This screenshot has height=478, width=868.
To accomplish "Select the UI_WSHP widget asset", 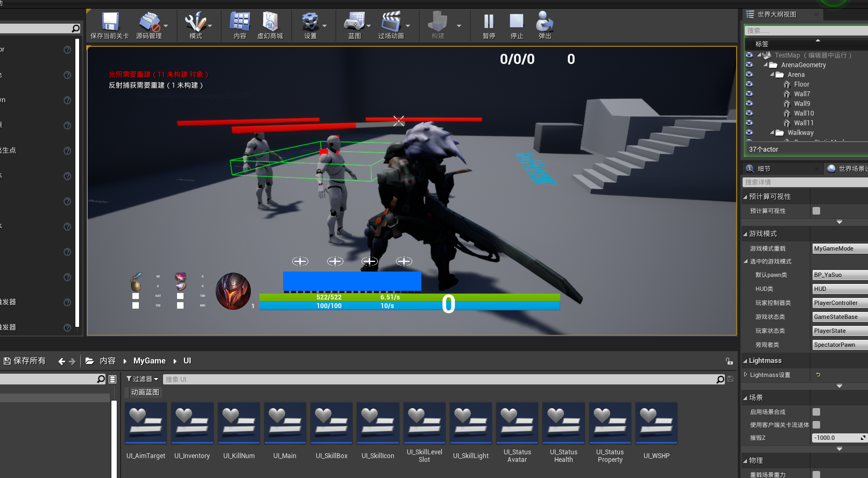I will (657, 423).
